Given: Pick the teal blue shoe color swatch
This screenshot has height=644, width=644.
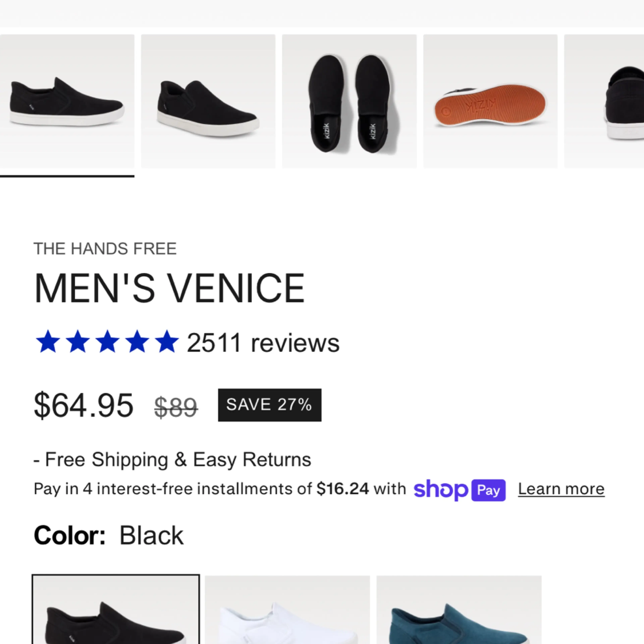Looking at the screenshot, I should pos(459,610).
